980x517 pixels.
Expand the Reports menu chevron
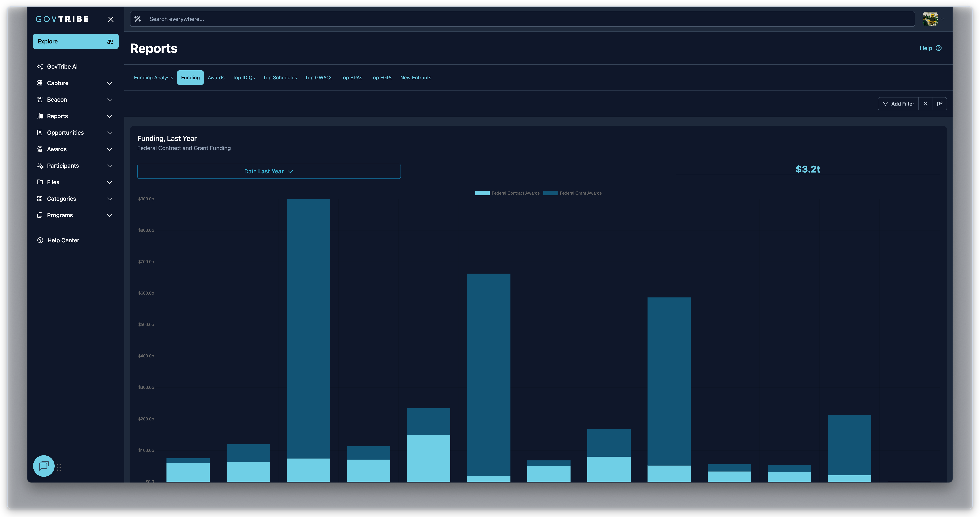[x=110, y=116]
